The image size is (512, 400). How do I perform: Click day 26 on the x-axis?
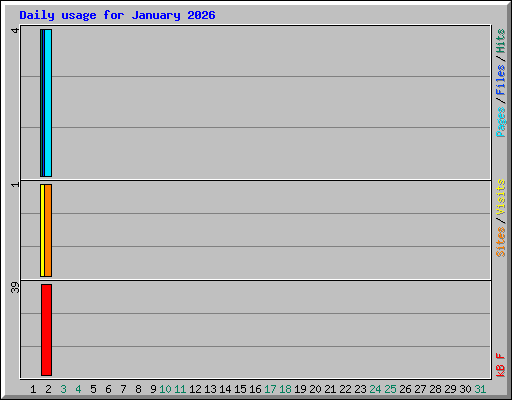coord(405,389)
